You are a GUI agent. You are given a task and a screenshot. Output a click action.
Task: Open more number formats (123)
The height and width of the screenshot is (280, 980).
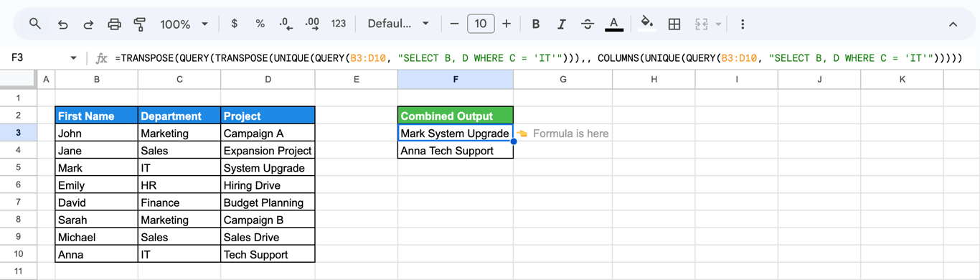(339, 24)
